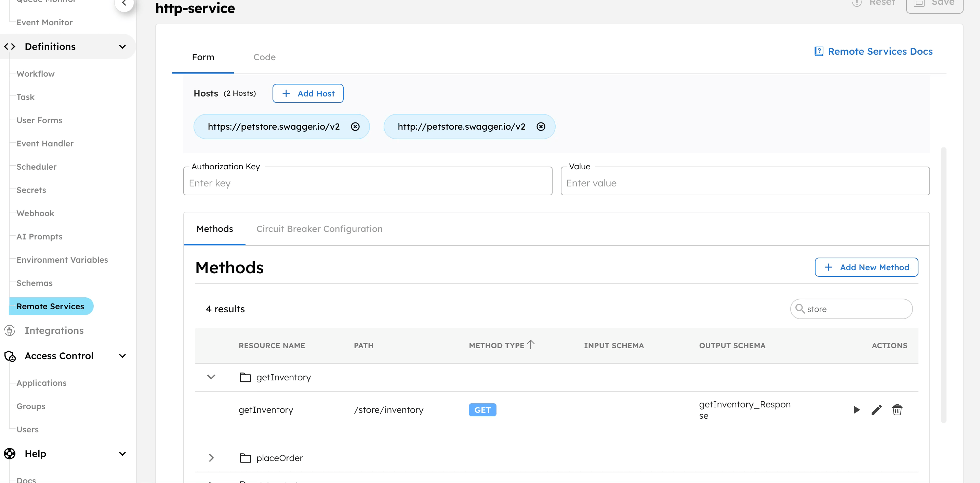
Task: Run the getInventory method
Action: [x=856, y=410]
